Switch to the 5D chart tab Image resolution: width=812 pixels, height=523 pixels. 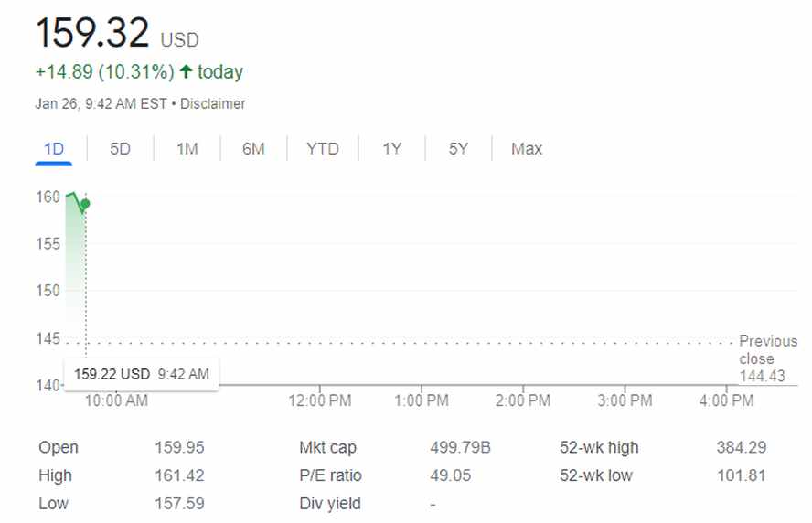(x=120, y=149)
